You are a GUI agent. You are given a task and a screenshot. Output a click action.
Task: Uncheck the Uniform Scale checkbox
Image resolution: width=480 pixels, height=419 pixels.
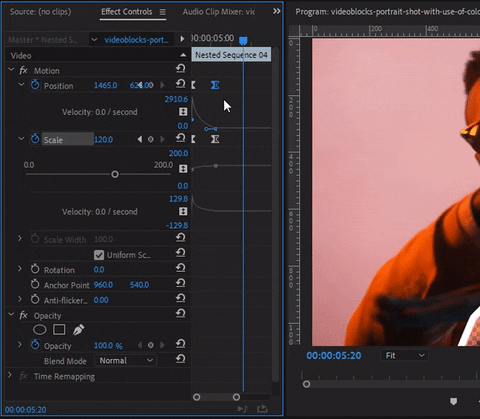coord(99,255)
